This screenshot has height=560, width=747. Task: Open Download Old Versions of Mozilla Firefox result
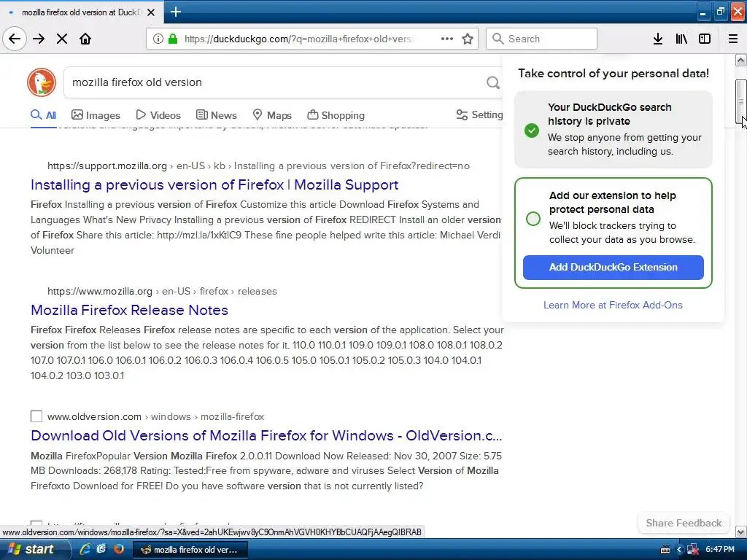pos(266,435)
